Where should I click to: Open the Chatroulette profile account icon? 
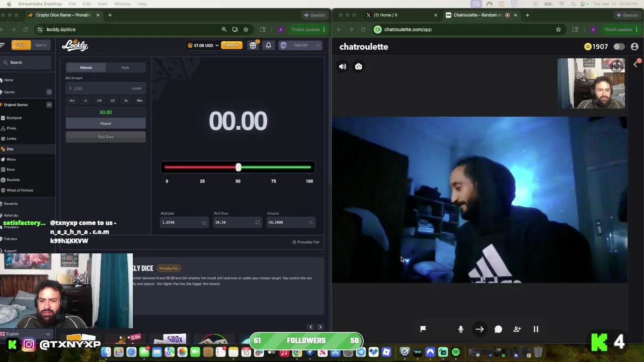[634, 47]
